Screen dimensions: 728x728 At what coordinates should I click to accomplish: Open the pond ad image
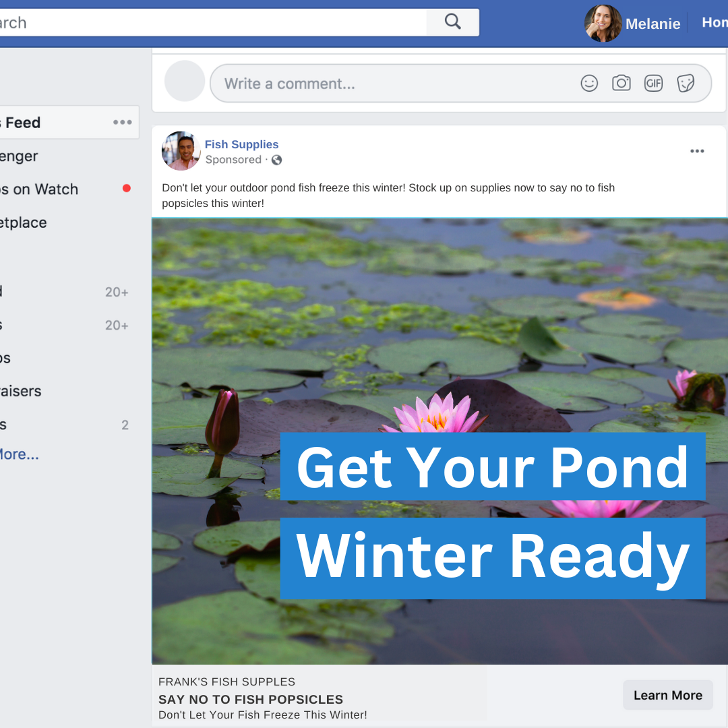point(439,441)
